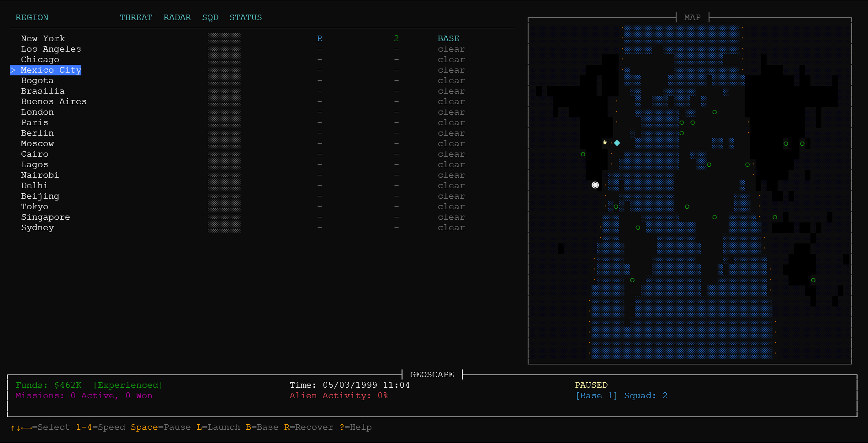Viewport: 868px width, 443px height.
Task: Select Brasilia region row
Action: point(42,91)
